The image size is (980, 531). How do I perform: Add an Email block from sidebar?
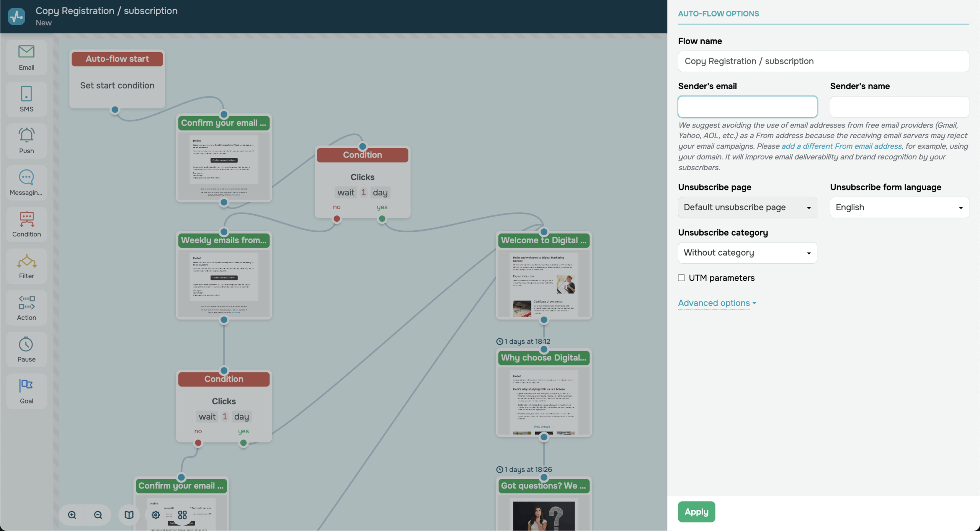tap(26, 57)
